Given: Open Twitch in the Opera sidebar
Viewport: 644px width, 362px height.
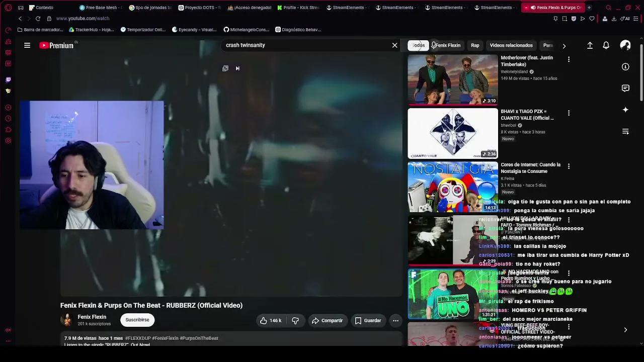Looking at the screenshot, I should click(8, 79).
